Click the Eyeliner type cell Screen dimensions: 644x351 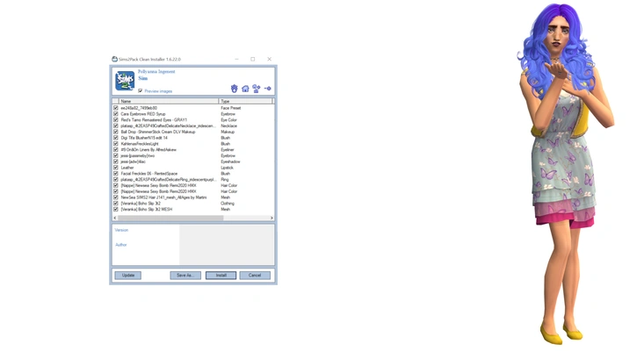pos(228,150)
